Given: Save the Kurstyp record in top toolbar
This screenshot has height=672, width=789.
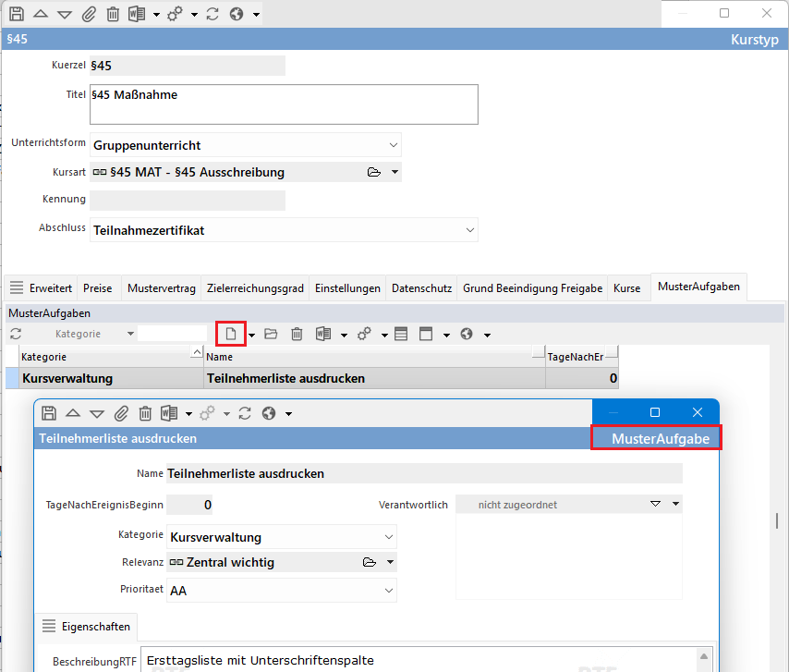Looking at the screenshot, I should [x=16, y=15].
